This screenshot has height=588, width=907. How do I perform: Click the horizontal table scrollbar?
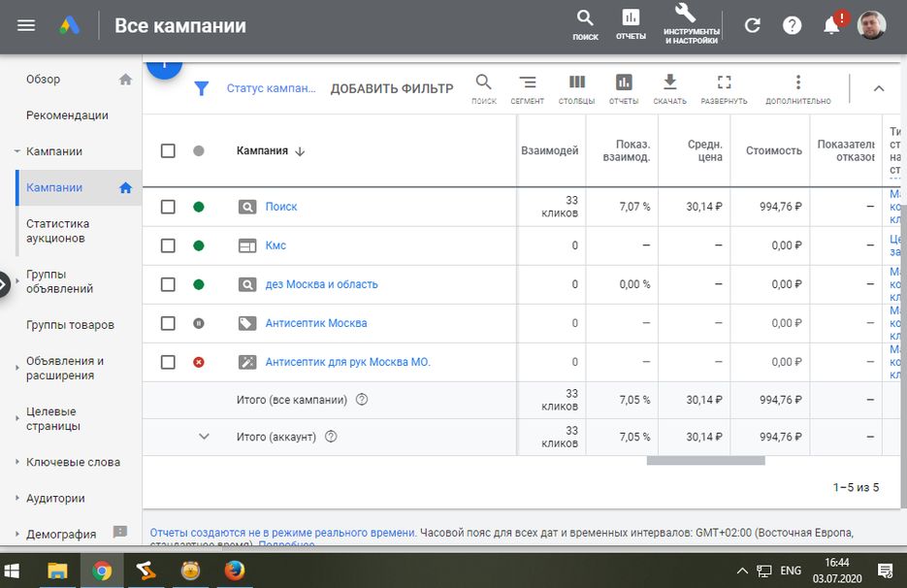[x=705, y=461]
